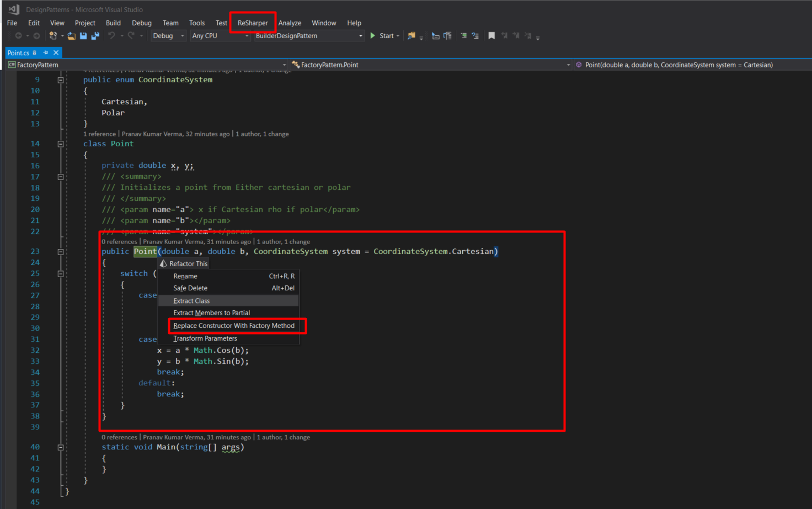Pin the Point.cs tab
The width and height of the screenshot is (812, 509).
[x=46, y=53]
